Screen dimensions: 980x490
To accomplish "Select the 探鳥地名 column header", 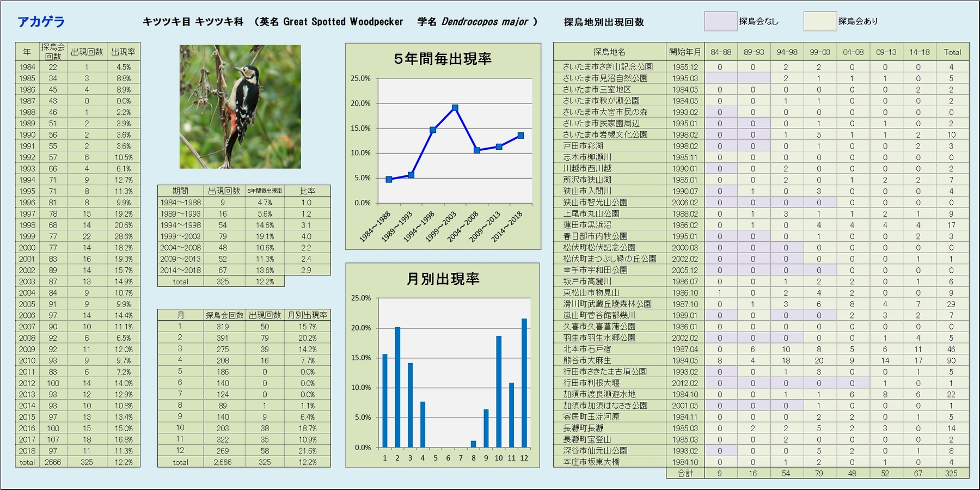I will click(x=609, y=52).
